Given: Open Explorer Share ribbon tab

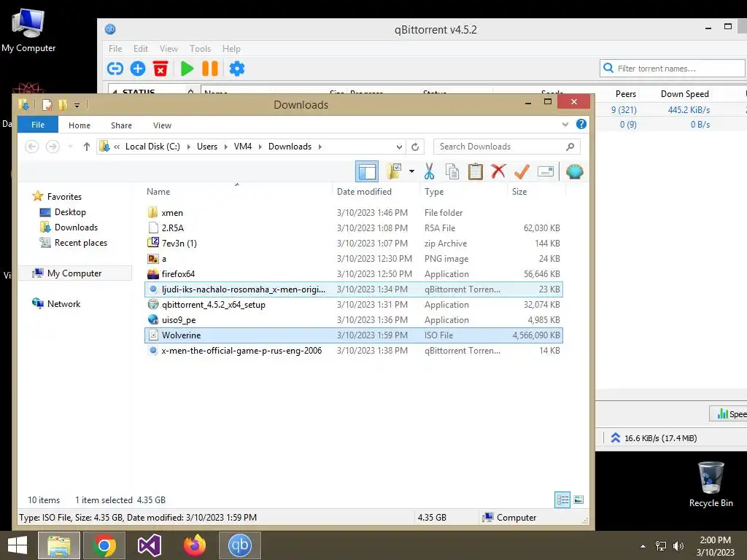Looking at the screenshot, I should tap(122, 125).
